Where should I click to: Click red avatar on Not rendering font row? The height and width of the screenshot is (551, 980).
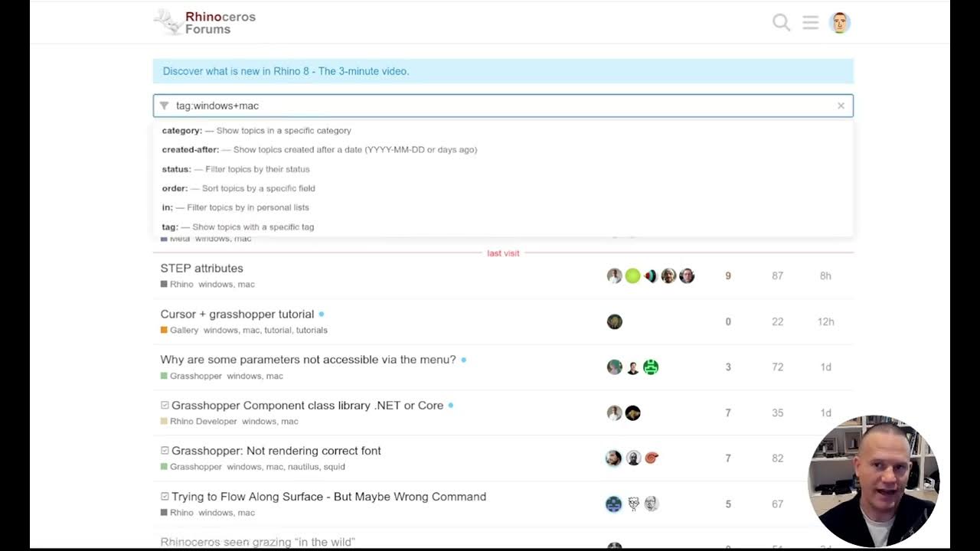(651, 458)
